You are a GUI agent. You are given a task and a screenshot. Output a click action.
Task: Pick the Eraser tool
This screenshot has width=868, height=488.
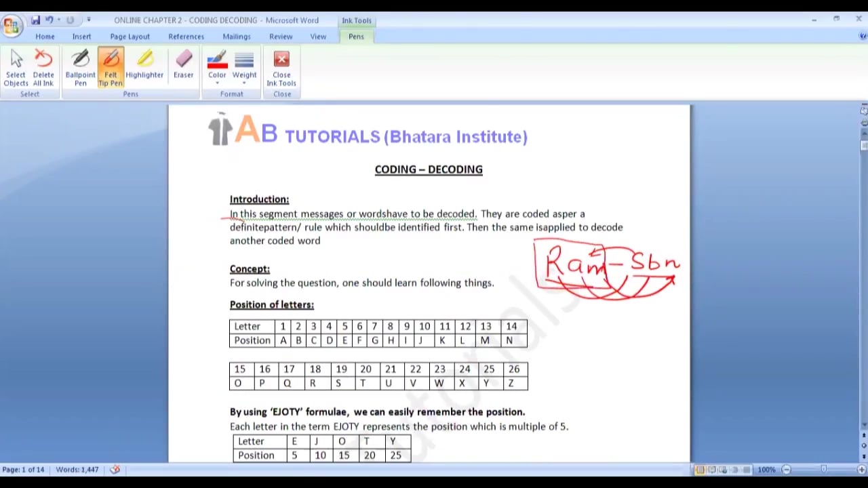[x=183, y=65]
